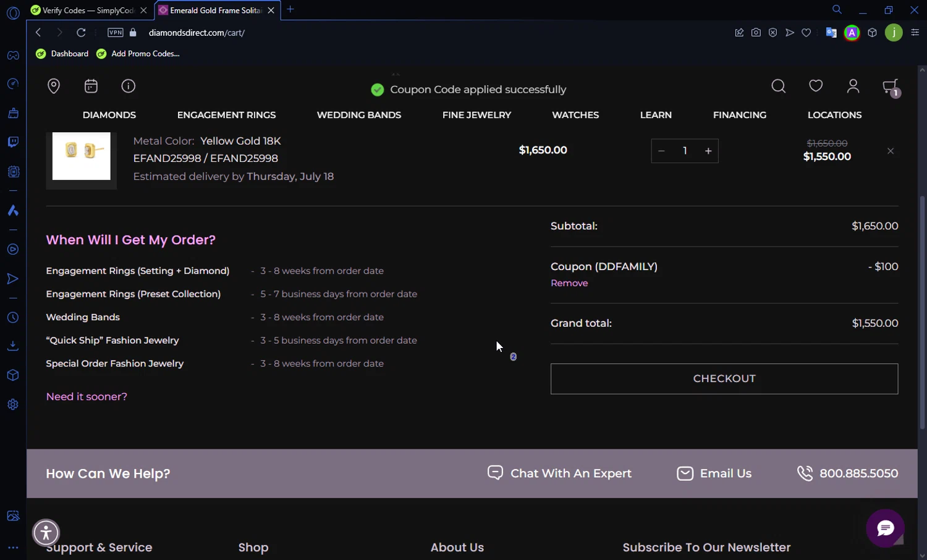The height and width of the screenshot is (560, 927).
Task: Click the information circle icon
Action: 128,86
